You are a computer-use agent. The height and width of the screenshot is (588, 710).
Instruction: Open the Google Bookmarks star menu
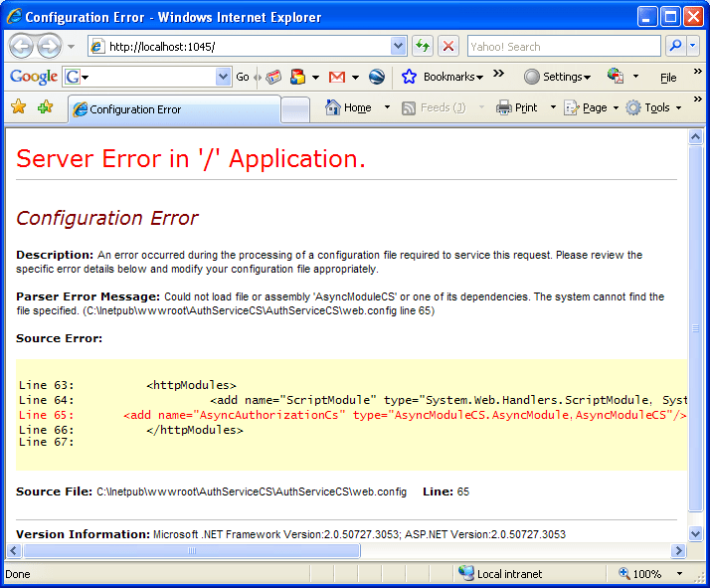(442, 77)
